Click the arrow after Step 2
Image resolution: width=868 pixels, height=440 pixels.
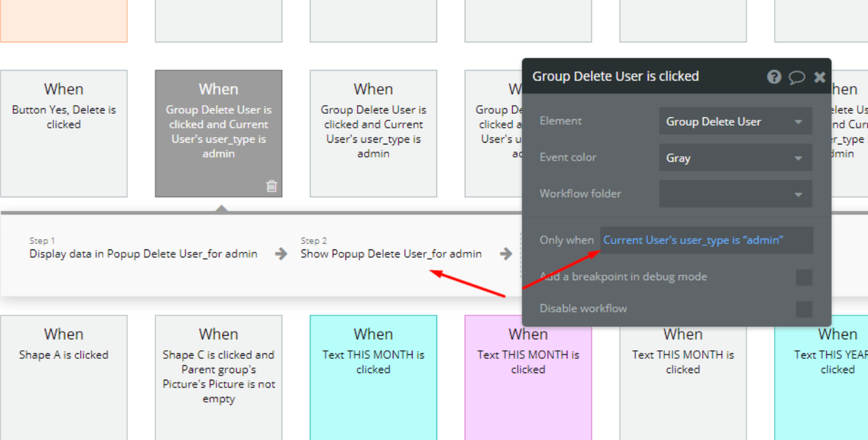click(506, 254)
